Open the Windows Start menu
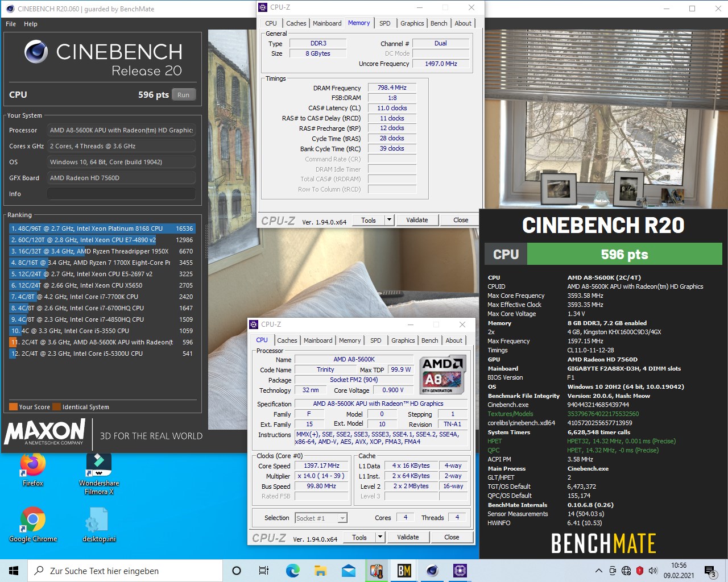This screenshot has height=582, width=728. [14, 571]
